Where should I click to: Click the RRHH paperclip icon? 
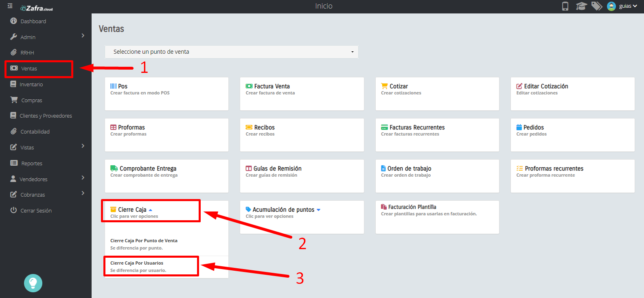coord(13,53)
